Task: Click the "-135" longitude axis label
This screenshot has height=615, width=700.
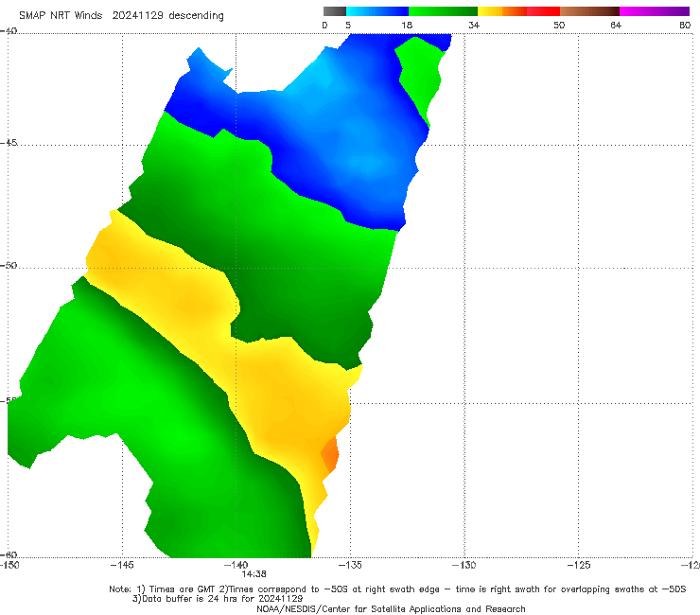Action: (350, 565)
